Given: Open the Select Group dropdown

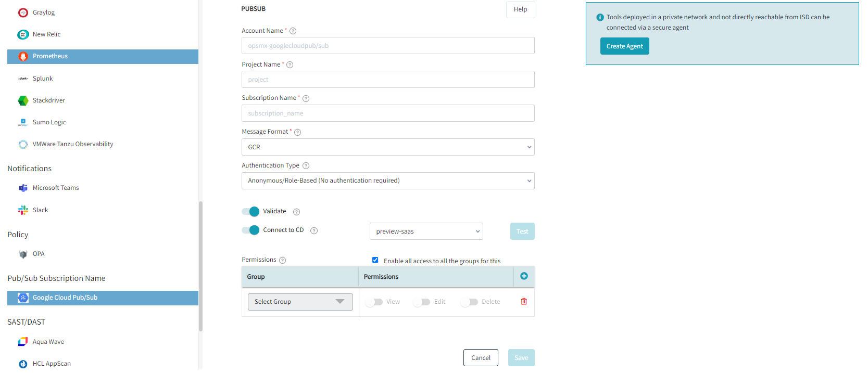Looking at the screenshot, I should pyautogui.click(x=300, y=302).
